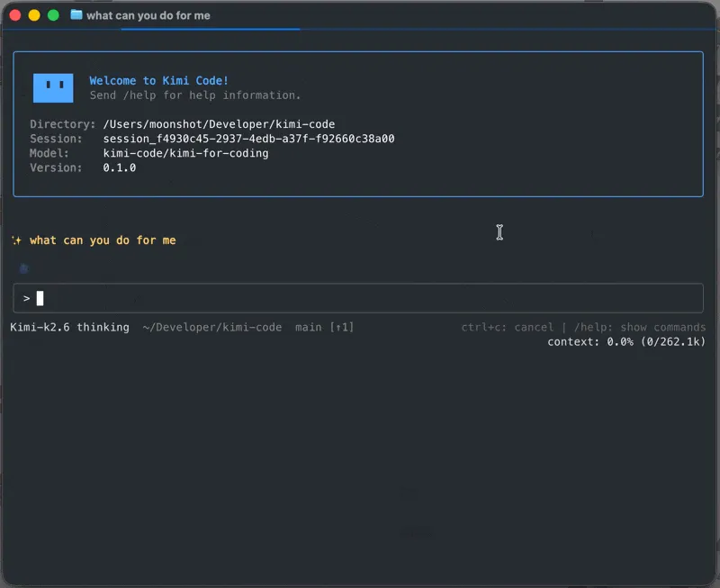Viewport: 720px width, 588px height.
Task: Click the message "what can you do for me"
Action: pos(103,240)
